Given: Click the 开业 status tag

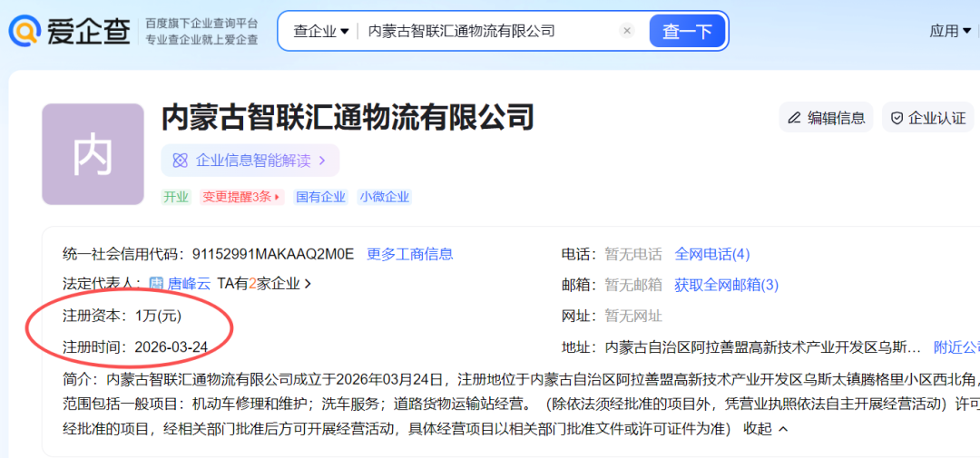Looking at the screenshot, I should pos(176,198).
